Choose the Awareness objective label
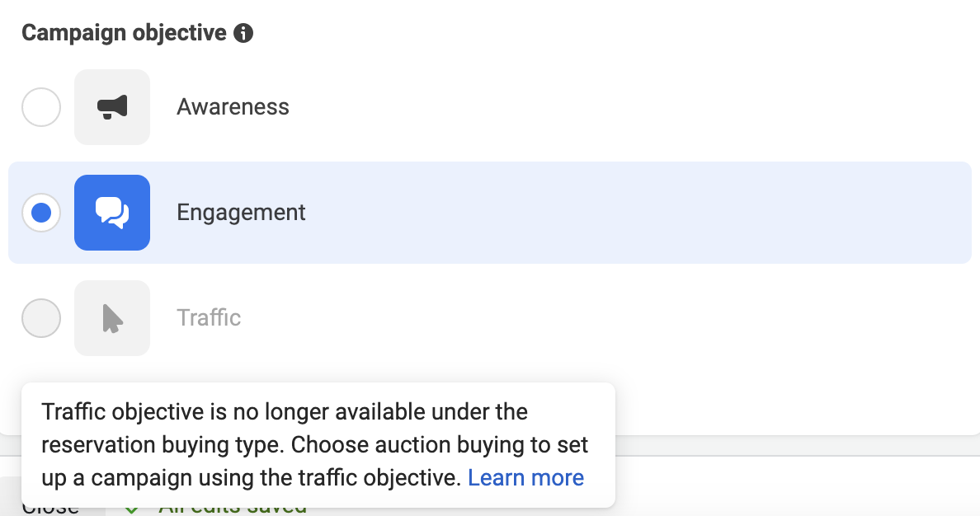980x516 pixels. tap(233, 107)
